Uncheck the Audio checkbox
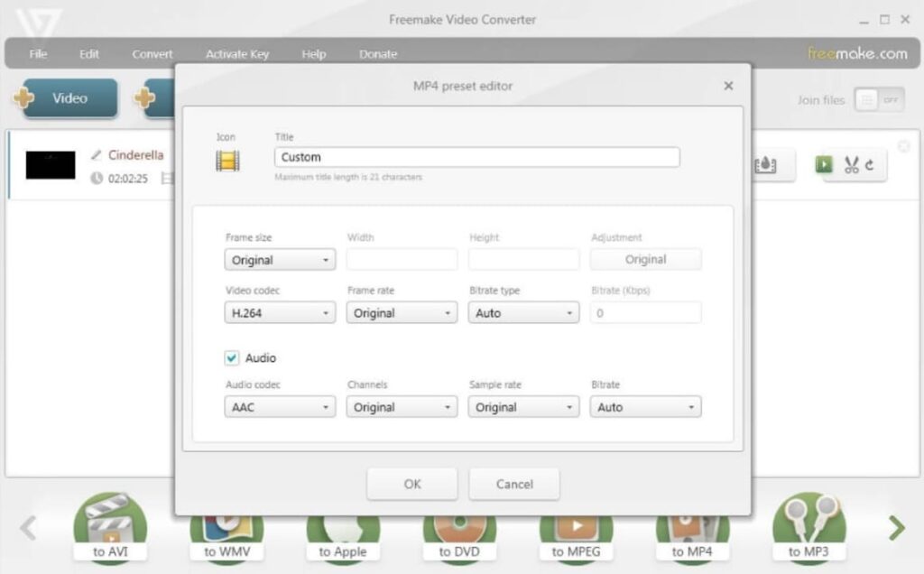This screenshot has width=924, height=574. (233, 357)
